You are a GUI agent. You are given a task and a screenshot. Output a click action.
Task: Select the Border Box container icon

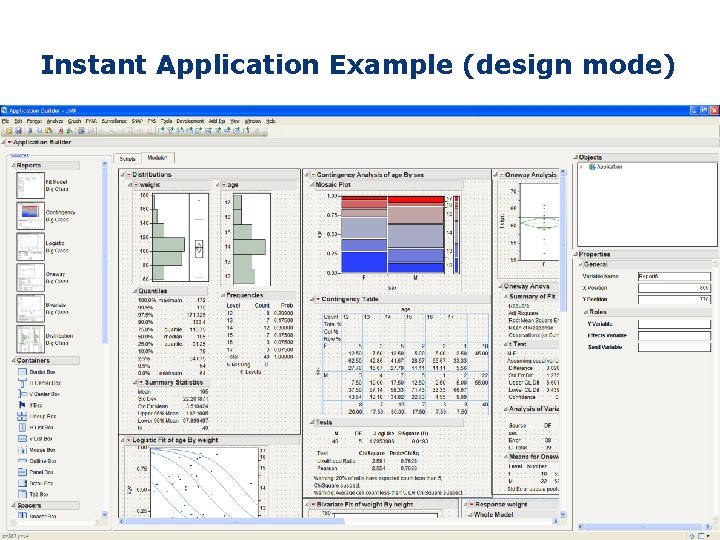tap(22, 372)
